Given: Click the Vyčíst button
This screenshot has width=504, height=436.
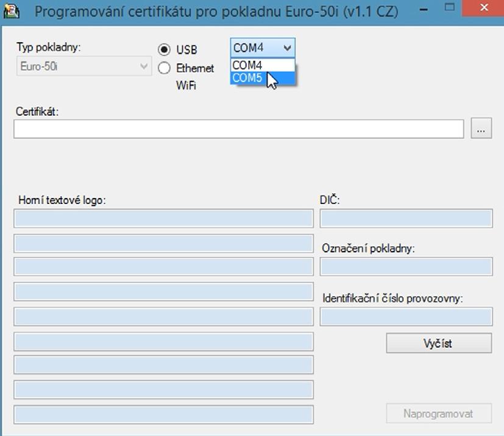Looking at the screenshot, I should 439,343.
